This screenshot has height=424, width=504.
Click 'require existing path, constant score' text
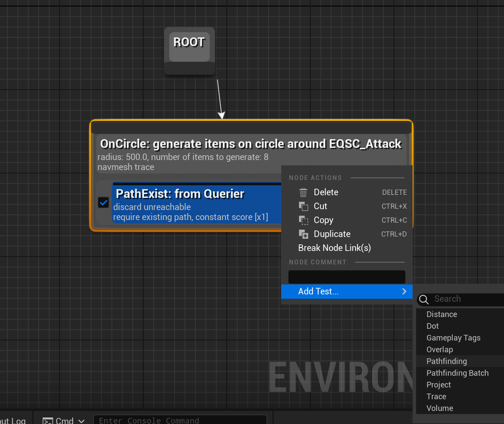pyautogui.click(x=191, y=217)
